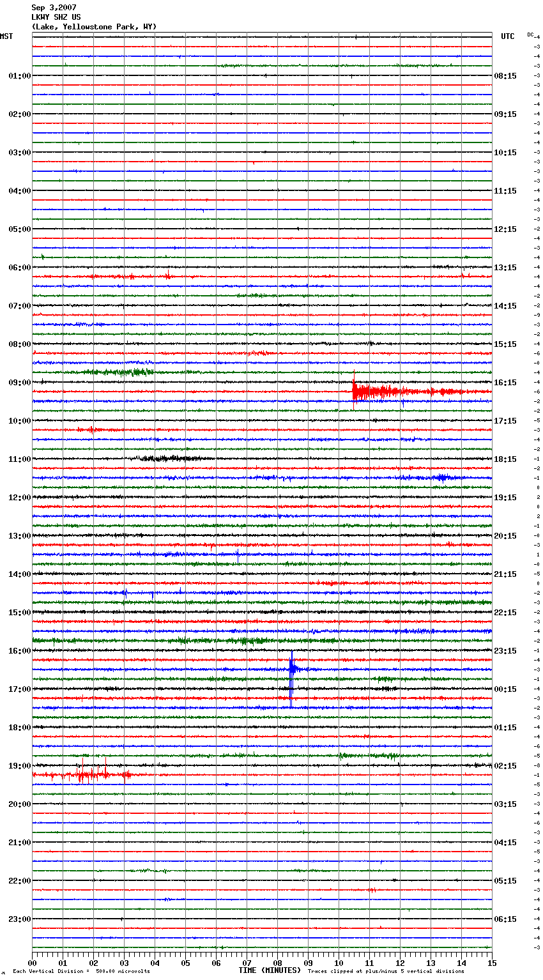Select the 20:00 MST row label
543x980 pixels.
click(x=20, y=804)
